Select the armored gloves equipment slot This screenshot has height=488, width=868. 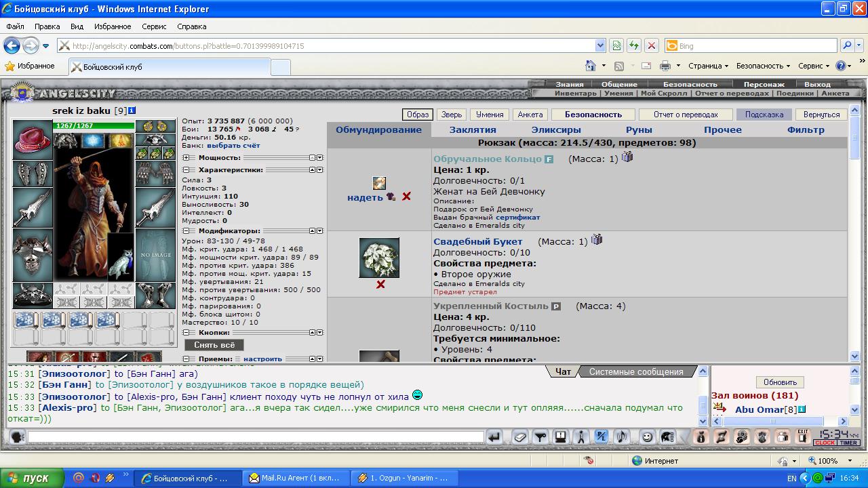coord(155,174)
